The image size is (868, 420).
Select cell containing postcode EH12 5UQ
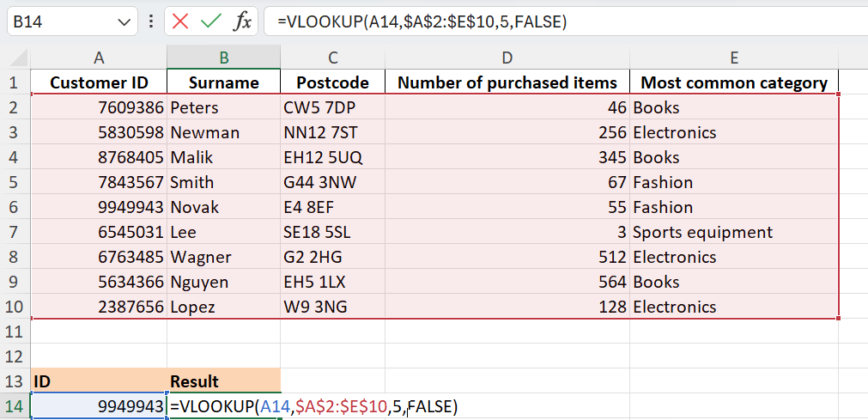(333, 158)
